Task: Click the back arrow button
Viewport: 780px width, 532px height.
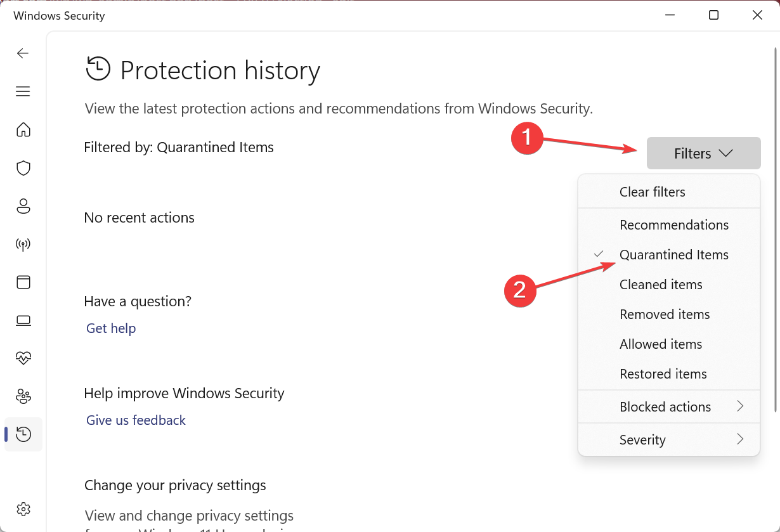Action: click(23, 53)
